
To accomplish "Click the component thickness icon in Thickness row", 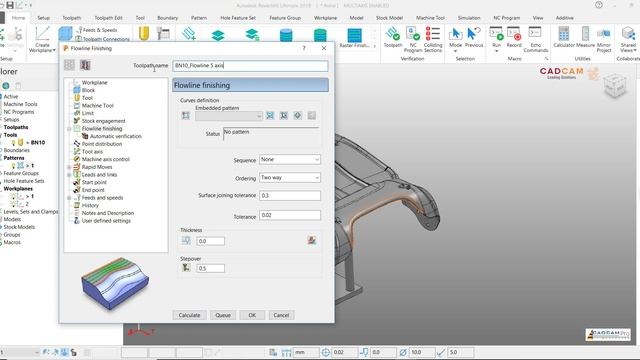I will tap(311, 240).
